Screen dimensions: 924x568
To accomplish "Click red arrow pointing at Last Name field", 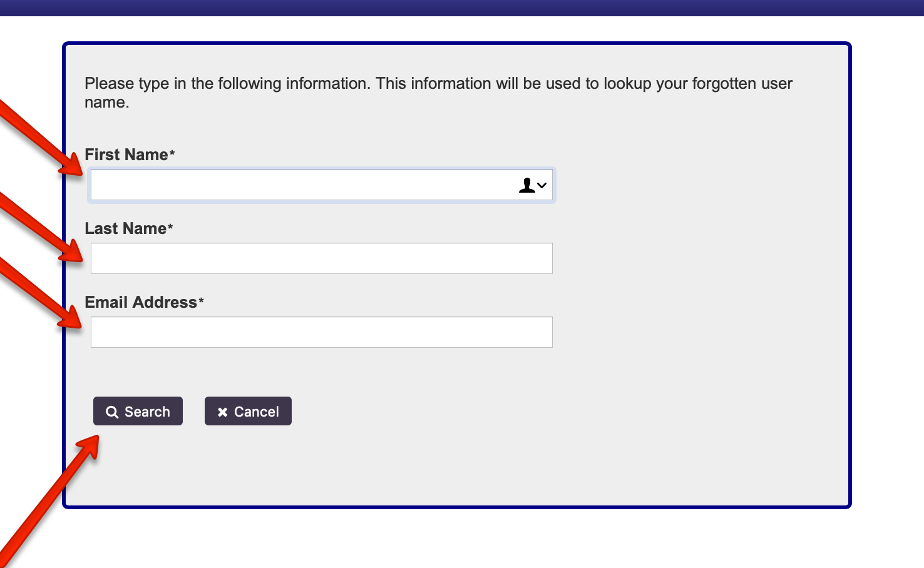I will pos(39,227).
